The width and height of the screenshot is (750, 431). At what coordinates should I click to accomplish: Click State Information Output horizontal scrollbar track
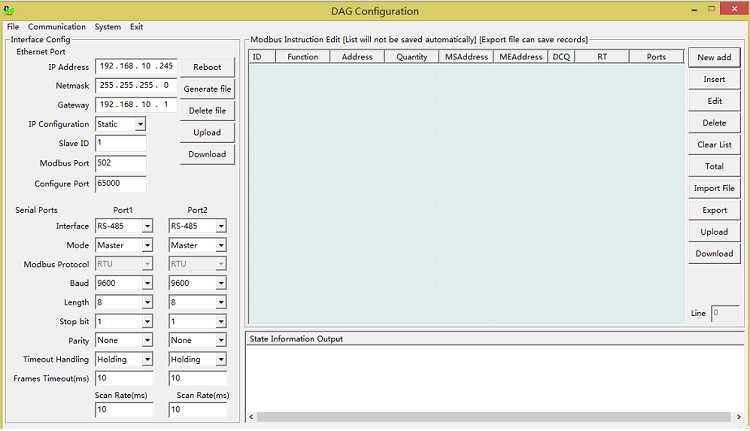coord(494,417)
